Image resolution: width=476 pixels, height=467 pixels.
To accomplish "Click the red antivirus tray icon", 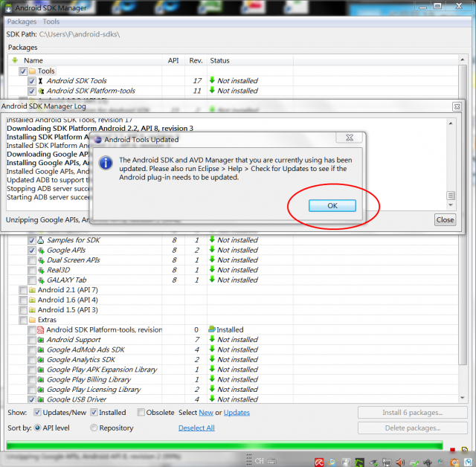I will coord(319,462).
